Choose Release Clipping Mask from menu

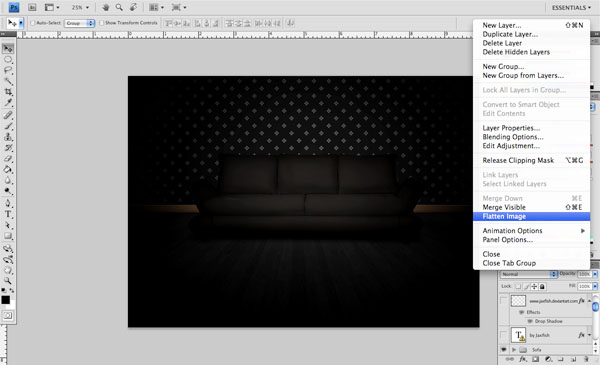[x=531, y=160]
